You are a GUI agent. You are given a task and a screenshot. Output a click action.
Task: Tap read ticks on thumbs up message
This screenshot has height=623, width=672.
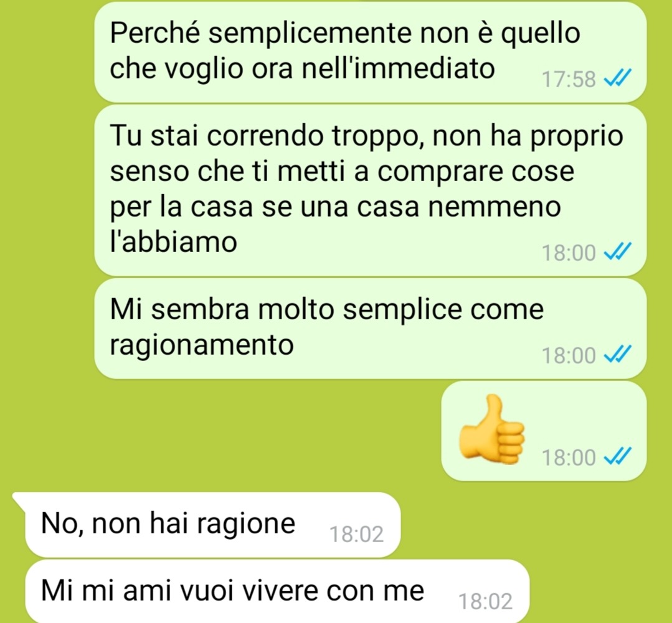pyautogui.click(x=618, y=457)
